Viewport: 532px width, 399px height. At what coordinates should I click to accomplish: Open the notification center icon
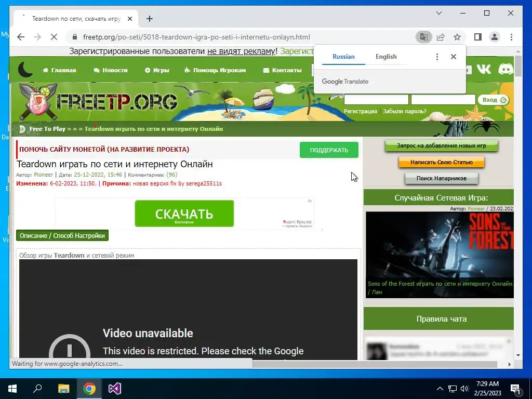516,389
